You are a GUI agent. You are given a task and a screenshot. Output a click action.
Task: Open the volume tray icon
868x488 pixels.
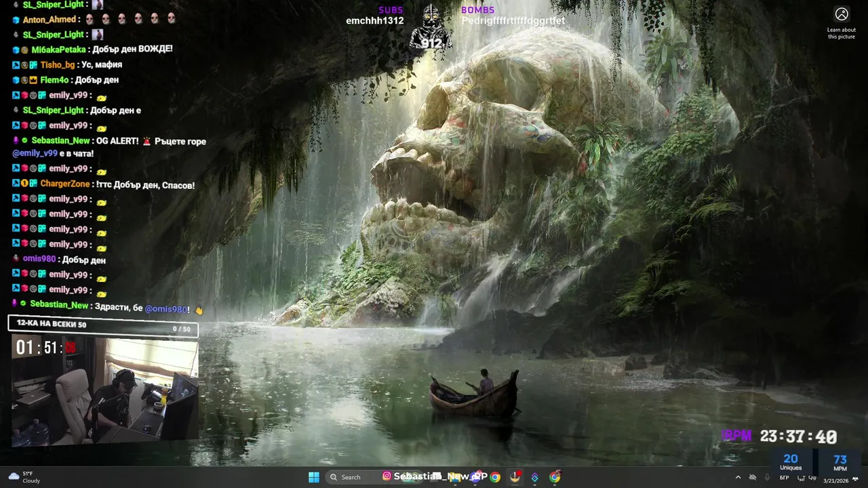(812, 478)
